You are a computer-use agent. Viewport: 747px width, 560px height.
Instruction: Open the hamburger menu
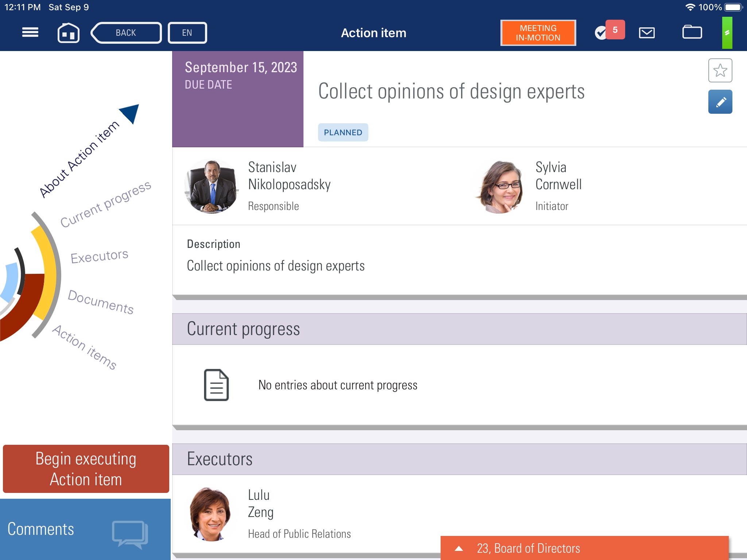point(30,32)
